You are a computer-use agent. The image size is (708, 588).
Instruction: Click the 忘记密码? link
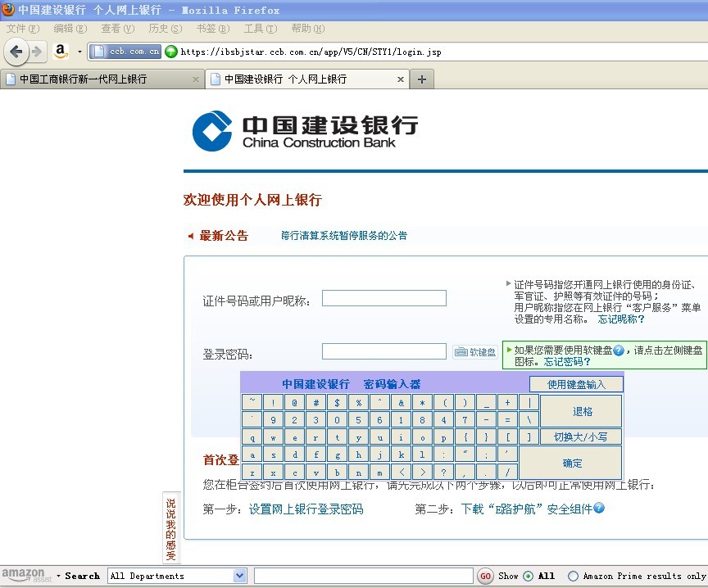coord(567,361)
